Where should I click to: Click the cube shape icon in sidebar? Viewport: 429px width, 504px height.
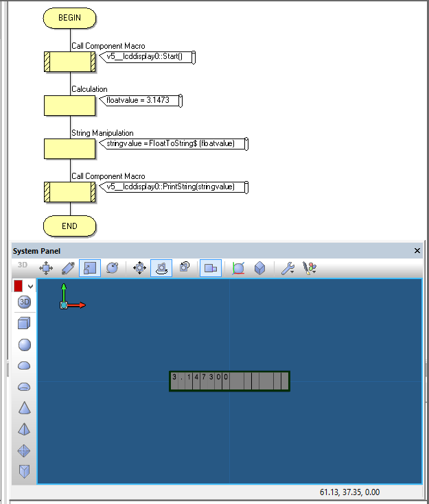click(x=24, y=323)
